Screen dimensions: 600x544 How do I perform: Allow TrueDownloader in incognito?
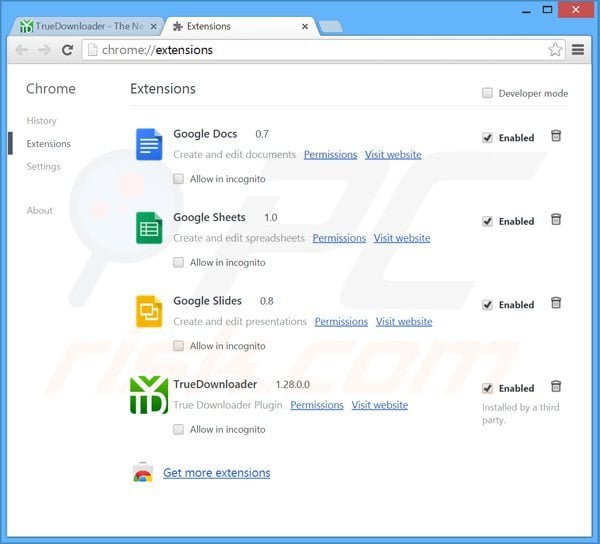point(178,429)
